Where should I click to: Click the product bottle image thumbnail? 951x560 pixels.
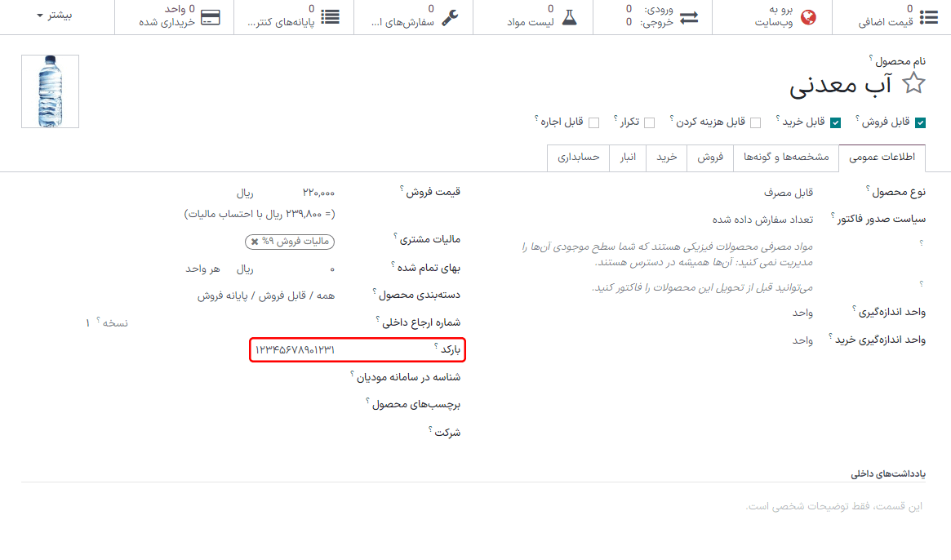49,91
